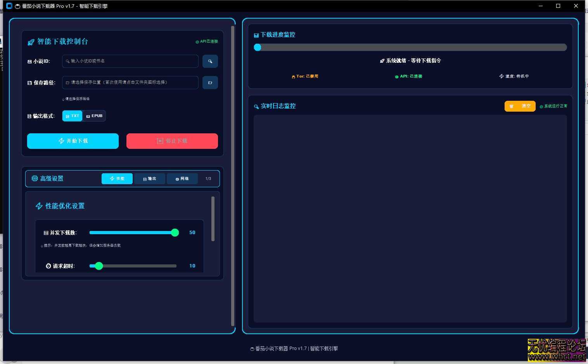Click the rocket icon in control panel header
The height and width of the screenshot is (364, 588).
click(31, 42)
